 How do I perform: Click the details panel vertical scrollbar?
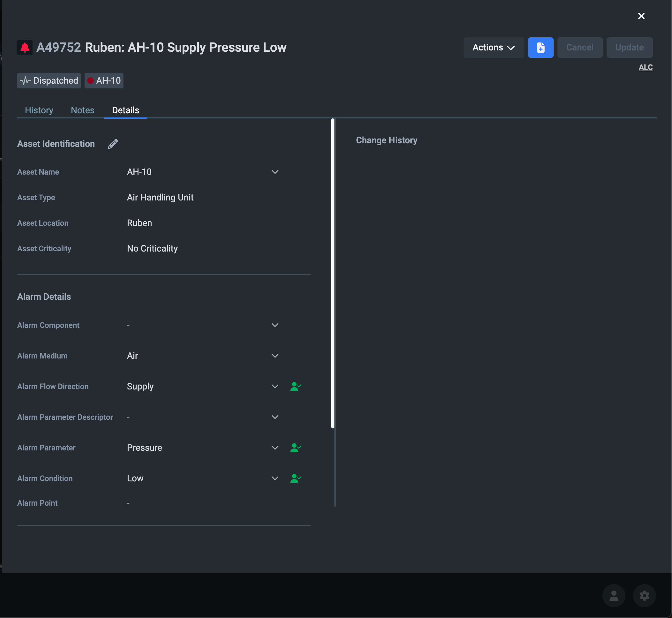pyautogui.click(x=333, y=273)
